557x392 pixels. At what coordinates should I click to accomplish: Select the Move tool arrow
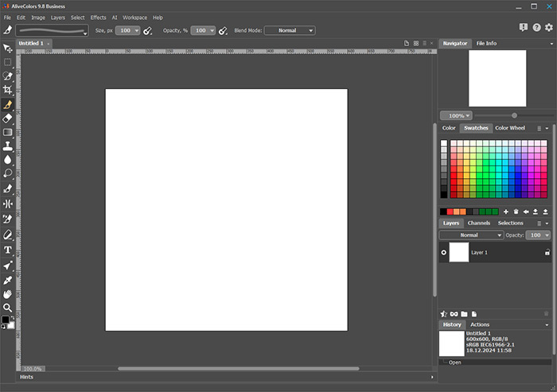[x=7, y=48]
